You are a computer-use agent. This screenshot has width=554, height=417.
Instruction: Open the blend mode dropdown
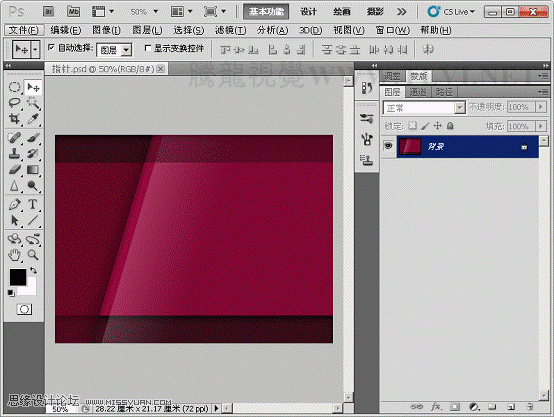[459, 107]
